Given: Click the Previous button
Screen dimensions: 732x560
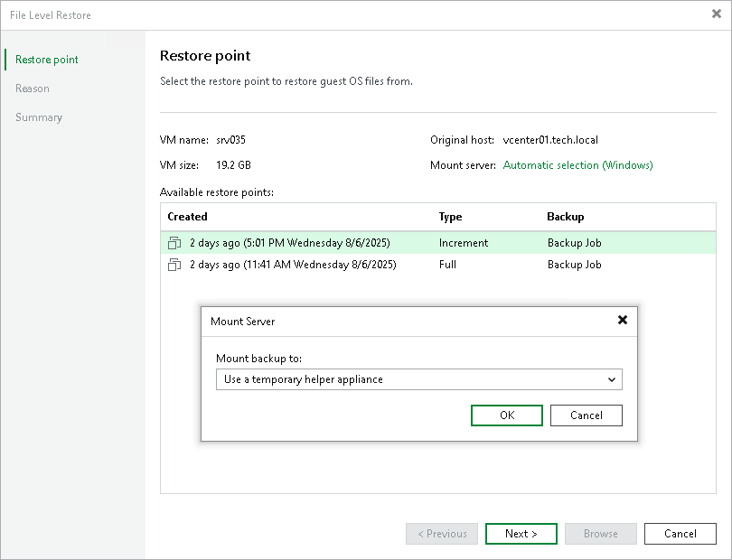Looking at the screenshot, I should pos(442,534).
